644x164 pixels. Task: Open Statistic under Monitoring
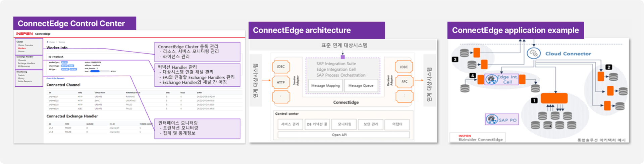click(21, 75)
